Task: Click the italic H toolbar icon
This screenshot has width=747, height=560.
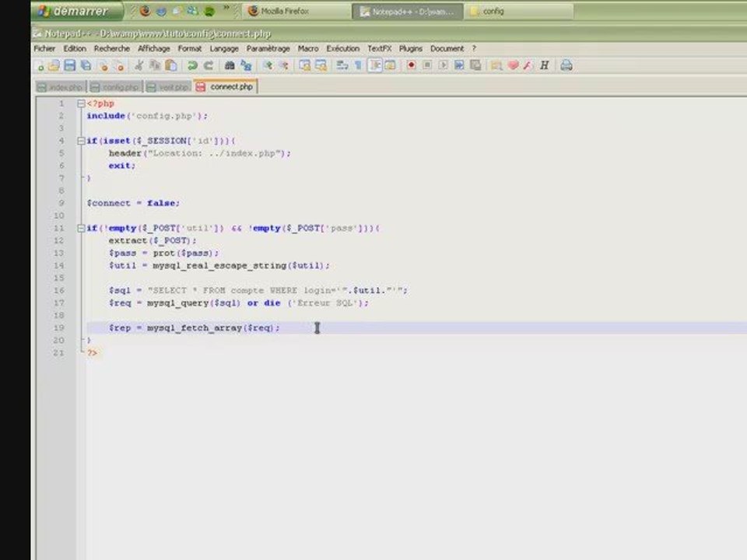Action: point(544,65)
